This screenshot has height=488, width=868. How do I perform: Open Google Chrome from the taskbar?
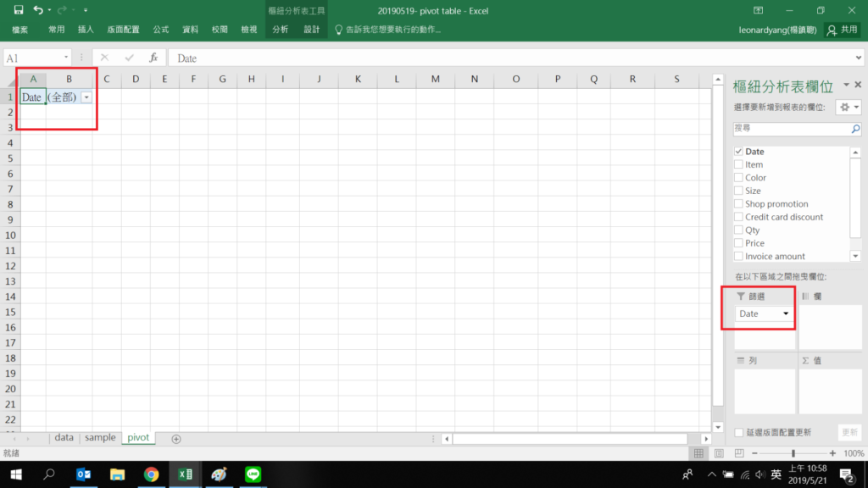(x=151, y=474)
